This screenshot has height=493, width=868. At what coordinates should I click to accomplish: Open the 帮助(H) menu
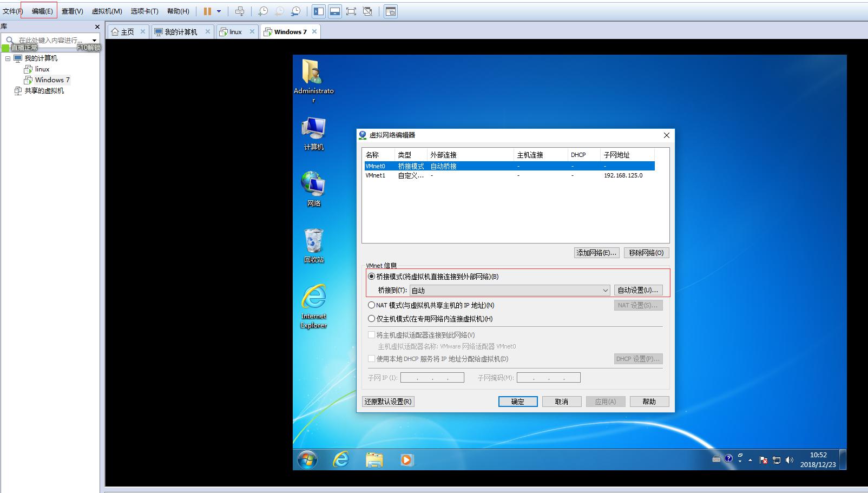[x=178, y=11]
